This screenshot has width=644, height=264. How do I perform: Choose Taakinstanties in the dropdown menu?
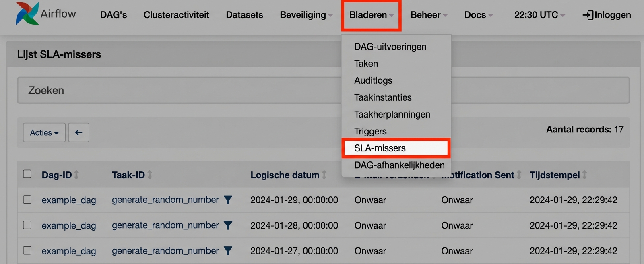[x=383, y=97]
